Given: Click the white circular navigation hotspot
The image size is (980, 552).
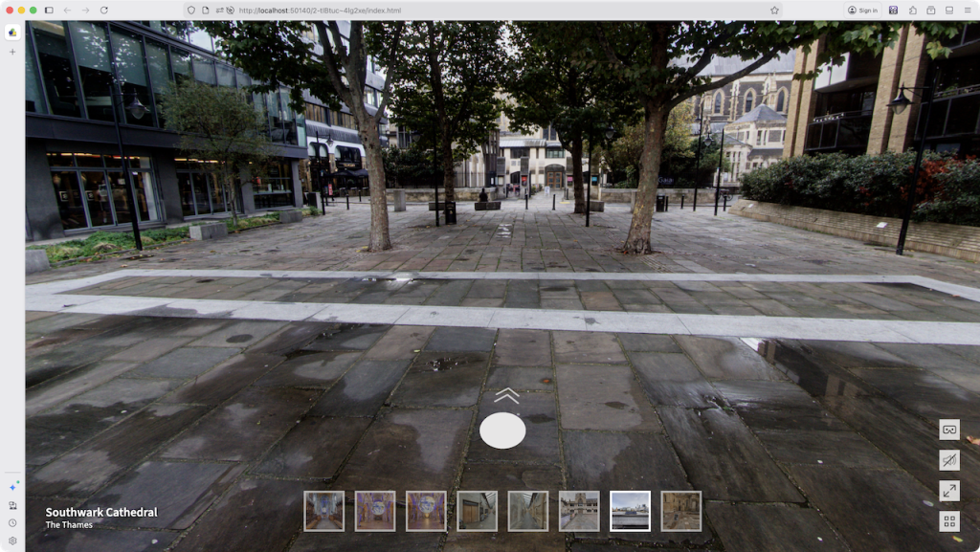Looking at the screenshot, I should [502, 431].
